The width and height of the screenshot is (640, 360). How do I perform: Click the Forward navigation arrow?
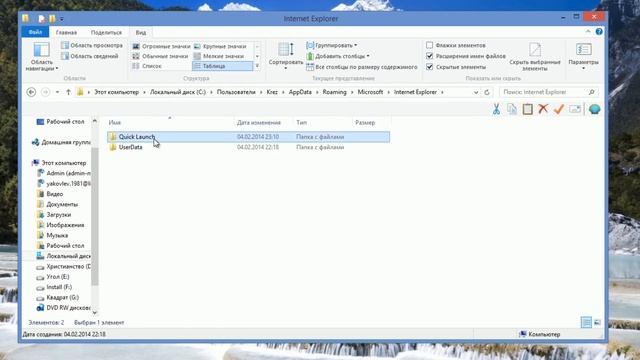(x=45, y=92)
